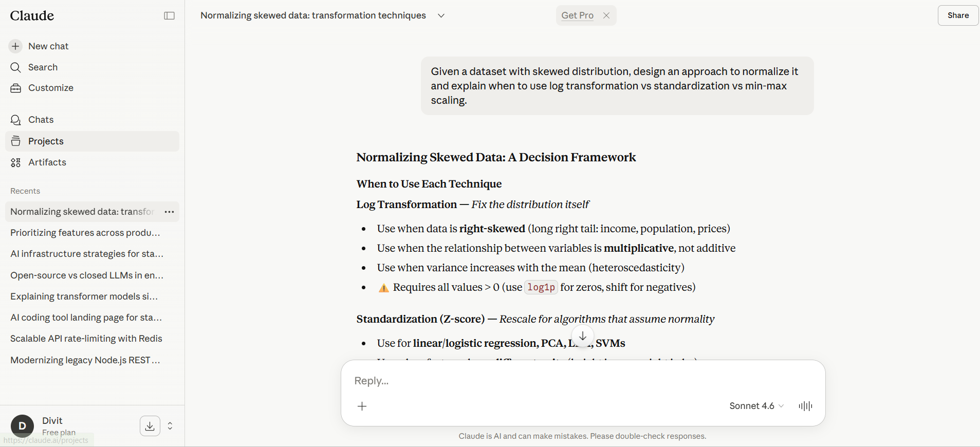Open the Sonnet 4.6 model selector

coord(755,406)
